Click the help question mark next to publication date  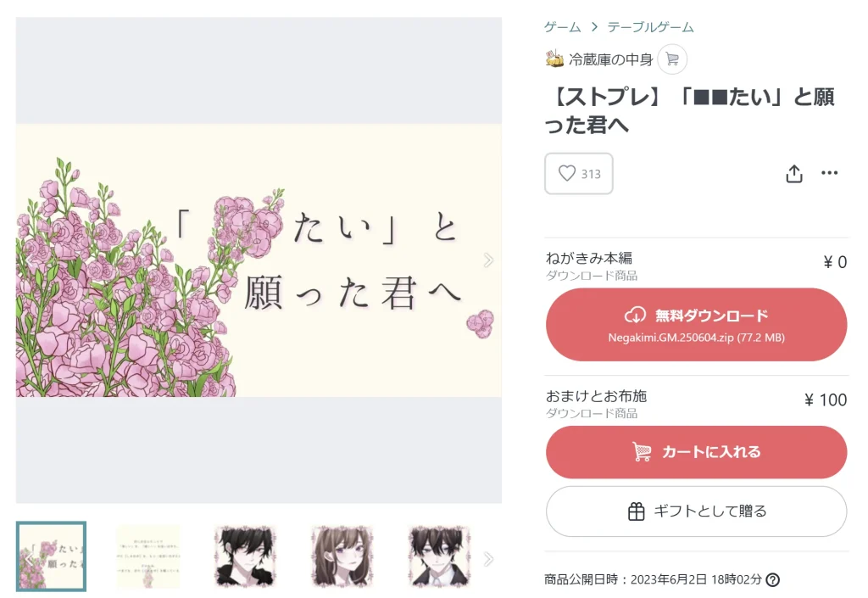[x=773, y=579]
